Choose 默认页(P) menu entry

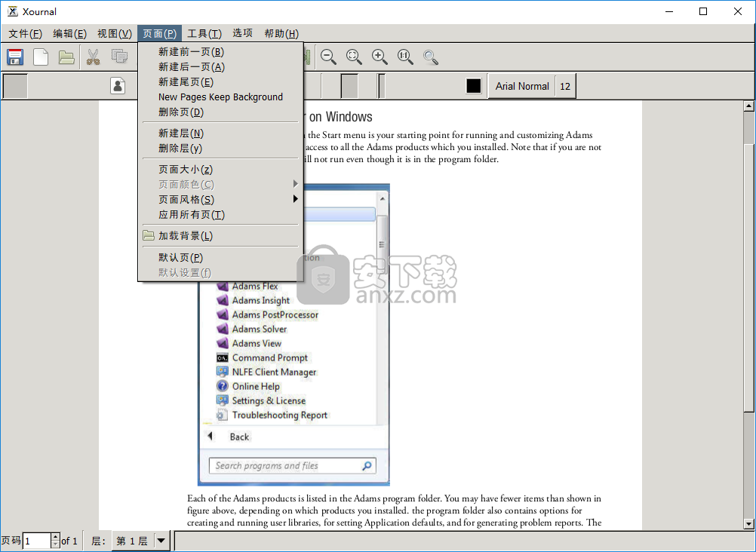(221, 257)
